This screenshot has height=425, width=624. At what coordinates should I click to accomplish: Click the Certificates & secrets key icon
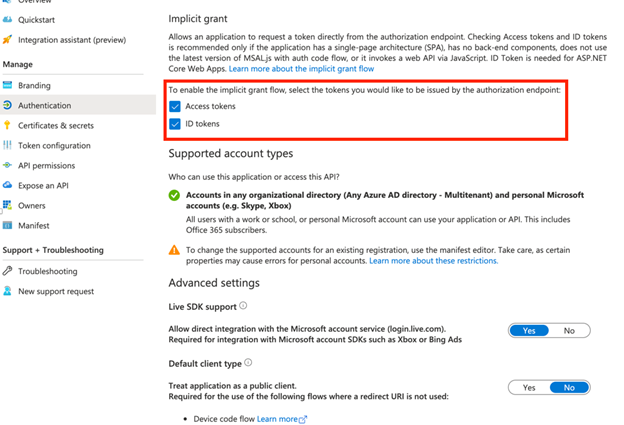pyautogui.click(x=8, y=126)
